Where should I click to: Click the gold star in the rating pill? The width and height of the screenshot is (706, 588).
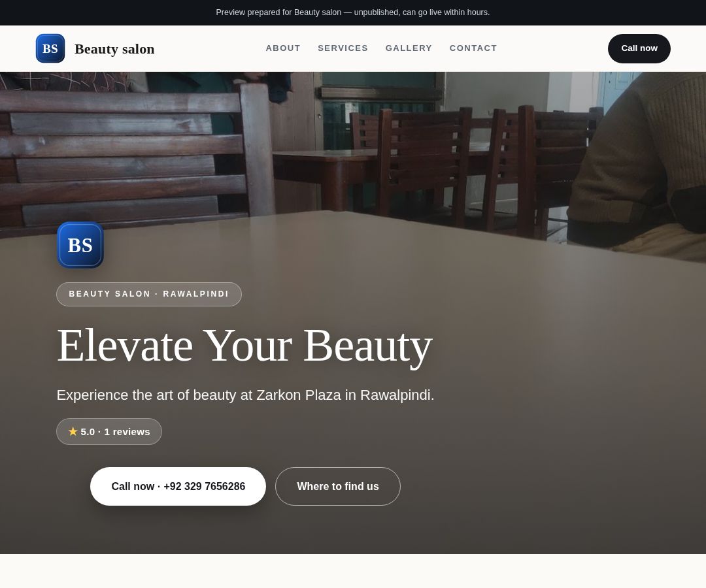[x=73, y=431]
